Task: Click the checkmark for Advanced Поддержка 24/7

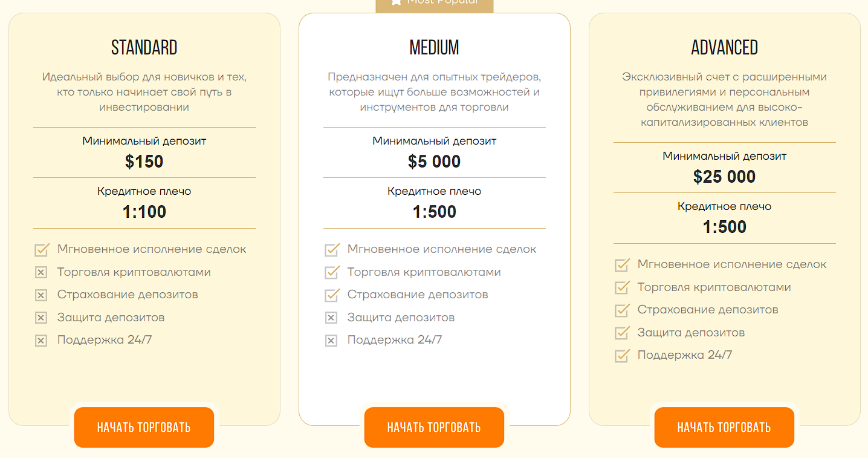Action: (x=622, y=355)
